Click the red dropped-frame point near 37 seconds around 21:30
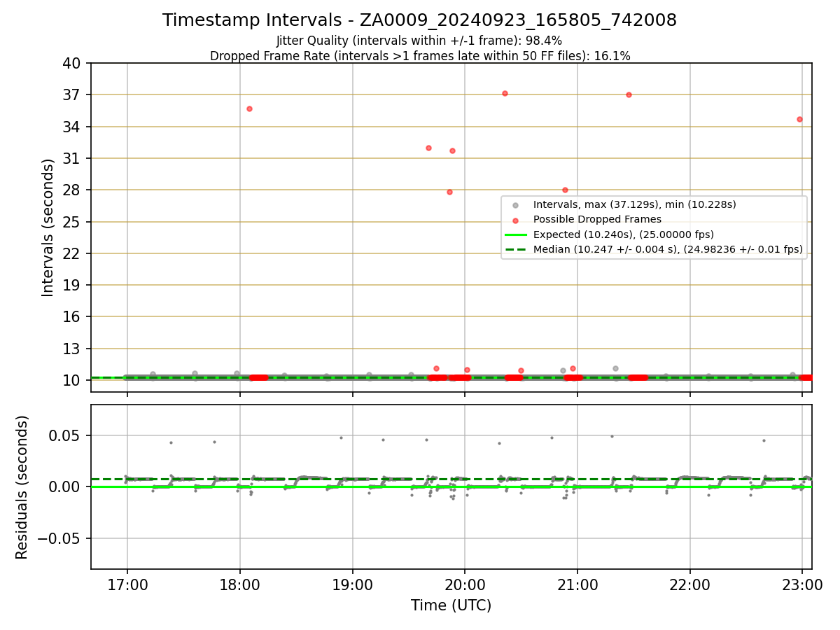The image size is (840, 630). tap(629, 94)
